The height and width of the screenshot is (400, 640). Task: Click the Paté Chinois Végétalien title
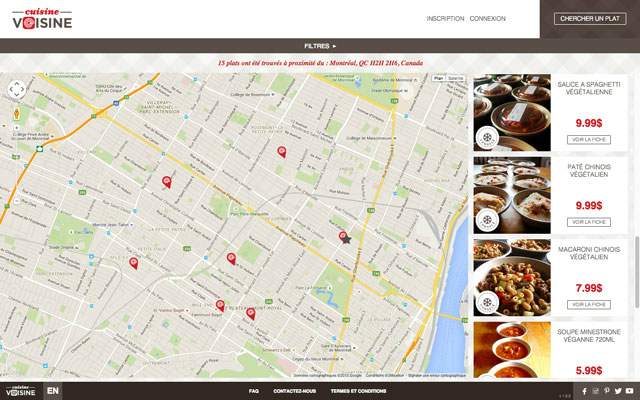pos(589,171)
